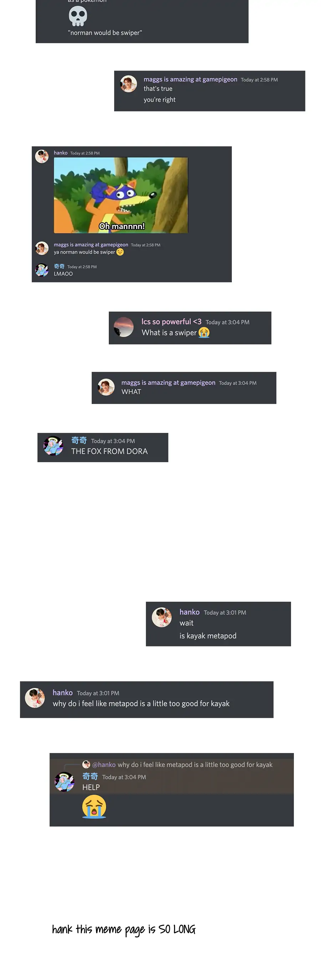Image resolution: width=321 pixels, height=980 pixels.
Task: Click hanko avatar beside "is kayak metapod"
Action: pos(162,617)
